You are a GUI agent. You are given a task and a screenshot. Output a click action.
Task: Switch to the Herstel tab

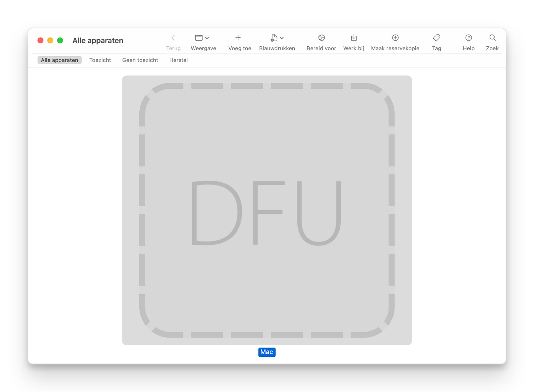pyautogui.click(x=179, y=60)
